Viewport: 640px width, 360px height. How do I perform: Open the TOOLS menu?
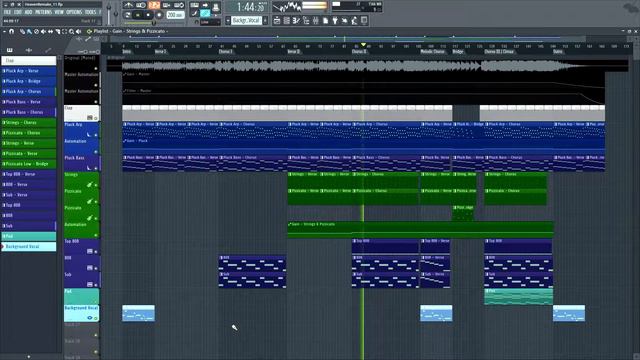(x=90, y=12)
